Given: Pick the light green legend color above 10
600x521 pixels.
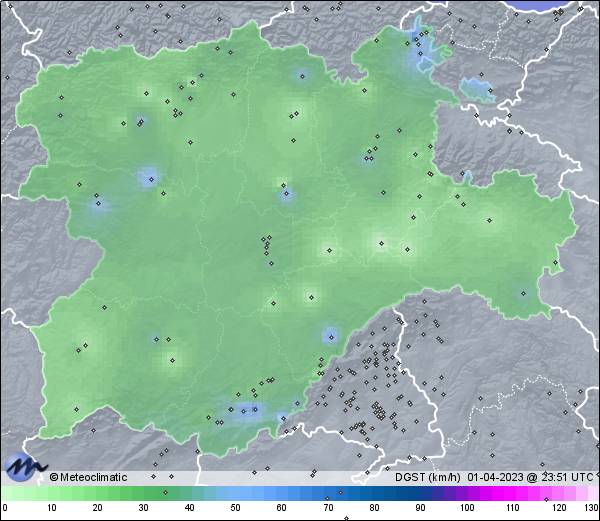Looking at the screenshot, I should [52, 493].
